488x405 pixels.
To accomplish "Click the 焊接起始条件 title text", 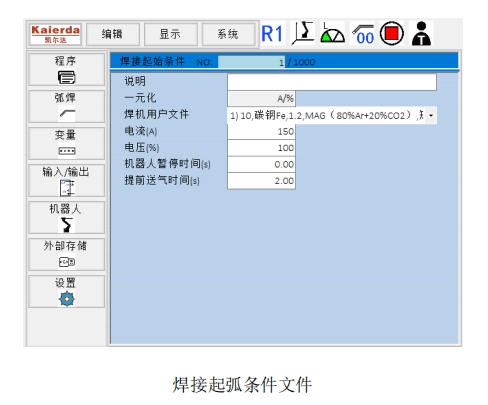I will click(152, 62).
